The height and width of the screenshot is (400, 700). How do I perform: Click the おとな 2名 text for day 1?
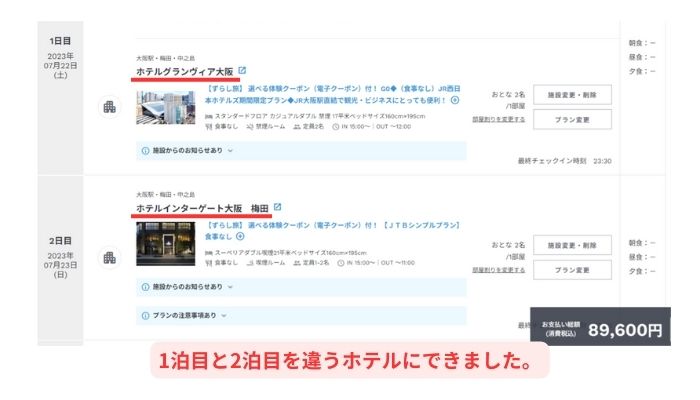[x=508, y=95]
